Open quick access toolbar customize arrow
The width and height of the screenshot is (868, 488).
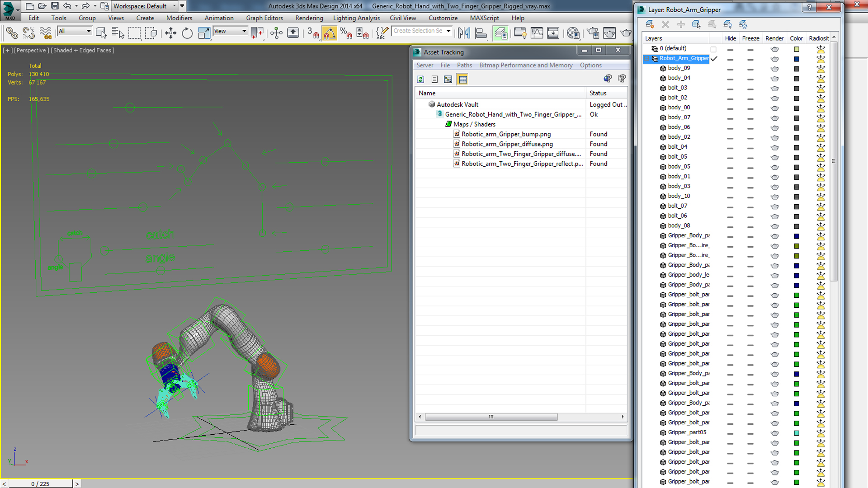point(182,6)
